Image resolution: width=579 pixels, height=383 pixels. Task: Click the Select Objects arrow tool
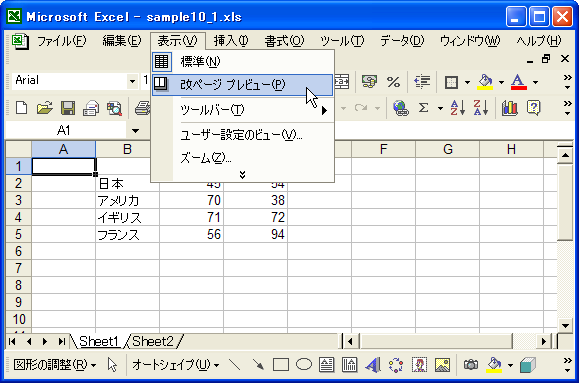pyautogui.click(x=112, y=365)
